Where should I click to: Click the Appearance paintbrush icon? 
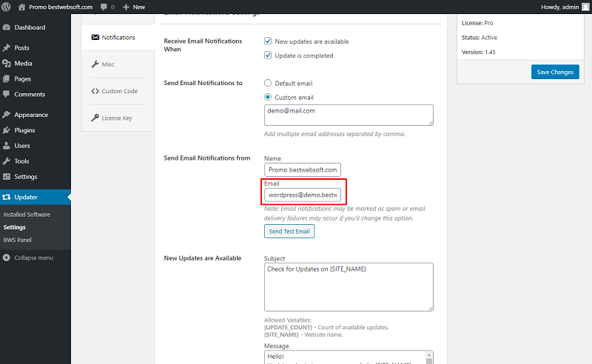tap(7, 115)
